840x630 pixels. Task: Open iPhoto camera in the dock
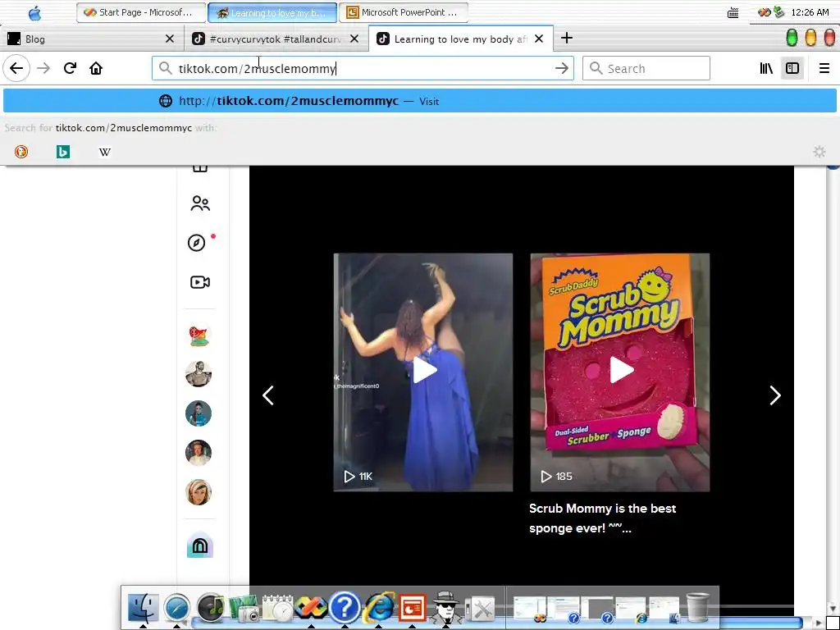pos(244,608)
